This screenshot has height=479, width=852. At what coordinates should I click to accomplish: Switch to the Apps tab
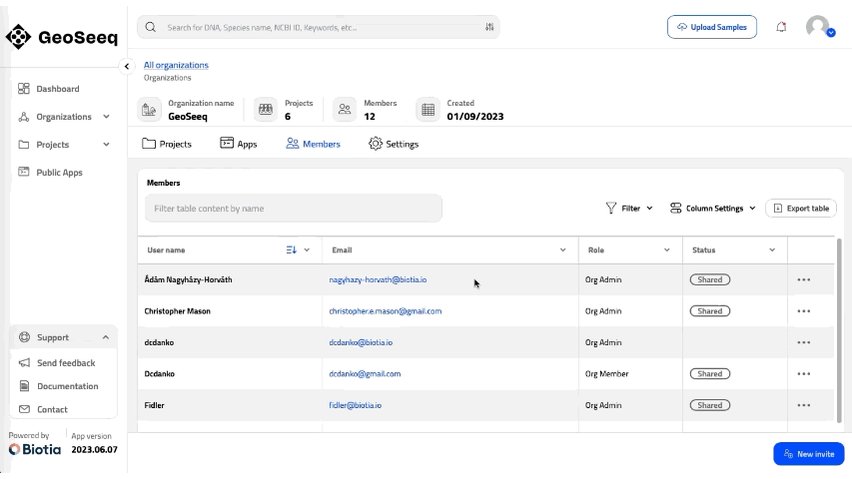[239, 144]
